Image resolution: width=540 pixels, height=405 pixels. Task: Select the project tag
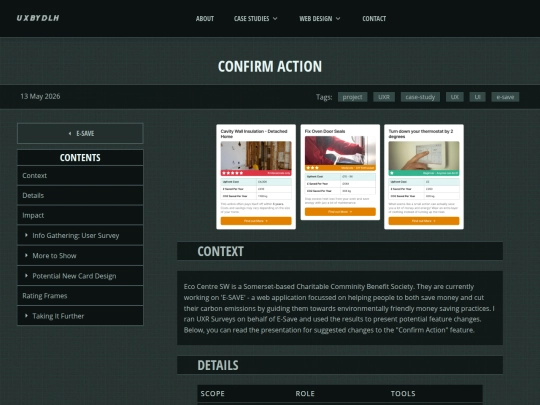352,97
